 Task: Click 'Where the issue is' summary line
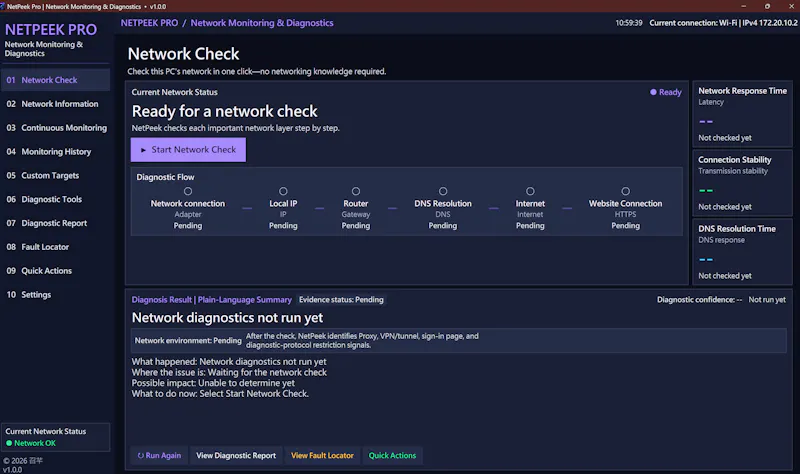coord(229,372)
